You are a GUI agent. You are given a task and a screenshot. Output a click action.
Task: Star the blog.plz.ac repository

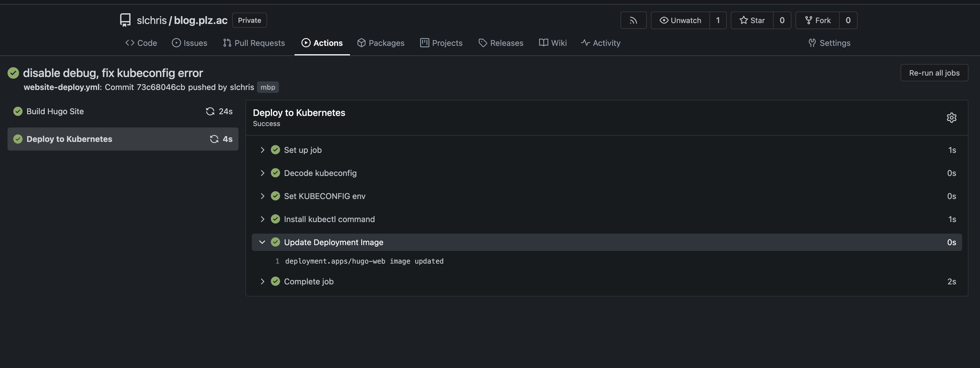pos(752,20)
